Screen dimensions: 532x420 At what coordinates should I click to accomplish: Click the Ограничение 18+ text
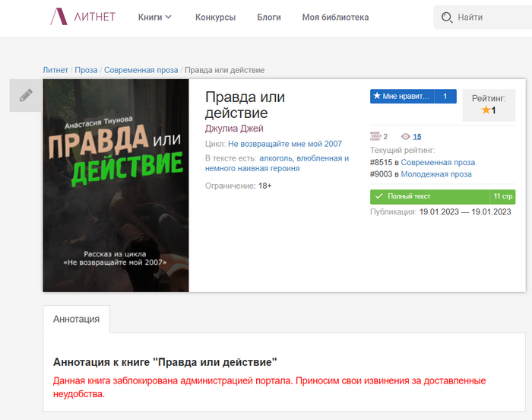pyautogui.click(x=238, y=186)
